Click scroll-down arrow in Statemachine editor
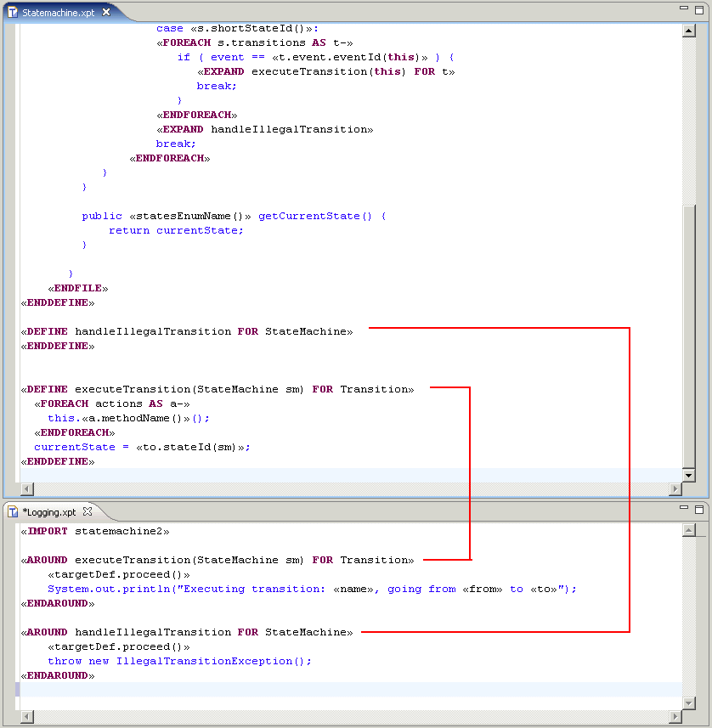Viewport: 712px width, 728px height. 689,476
